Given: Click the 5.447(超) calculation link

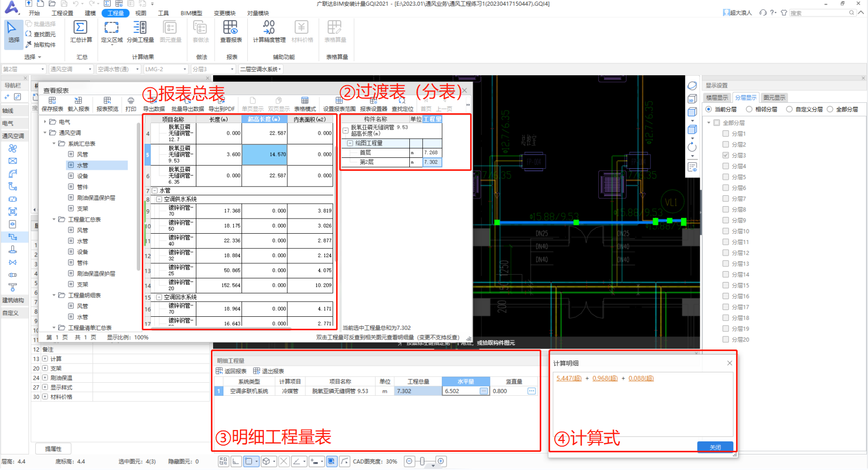Looking at the screenshot, I should (569, 378).
